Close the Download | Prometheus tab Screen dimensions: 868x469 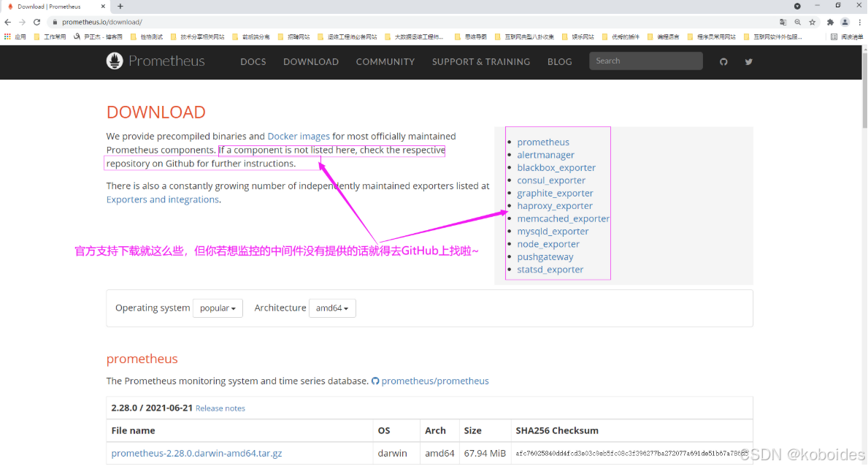click(103, 7)
